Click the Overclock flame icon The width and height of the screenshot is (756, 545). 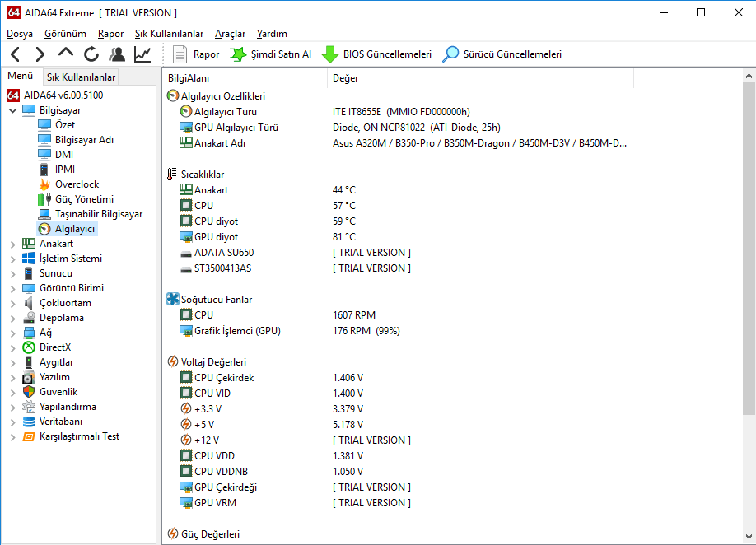click(x=44, y=184)
